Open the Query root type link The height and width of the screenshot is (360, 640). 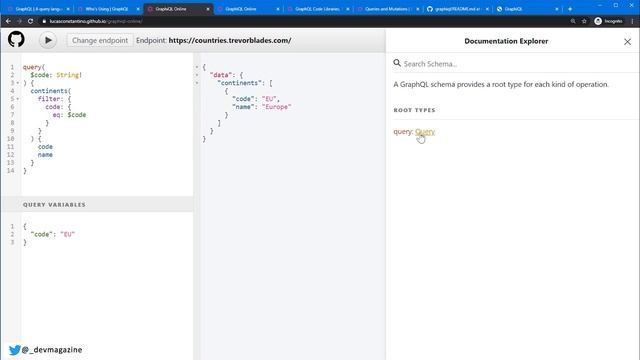point(425,131)
